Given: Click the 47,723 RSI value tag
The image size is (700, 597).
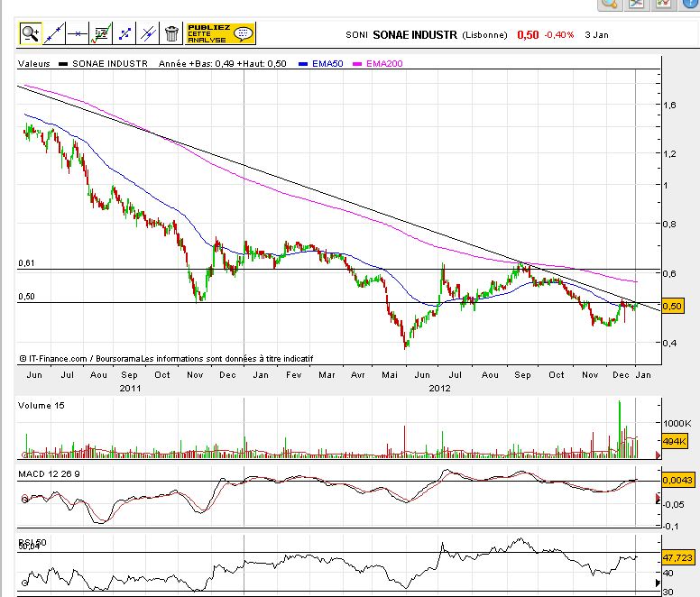Looking at the screenshot, I should pos(677,556).
